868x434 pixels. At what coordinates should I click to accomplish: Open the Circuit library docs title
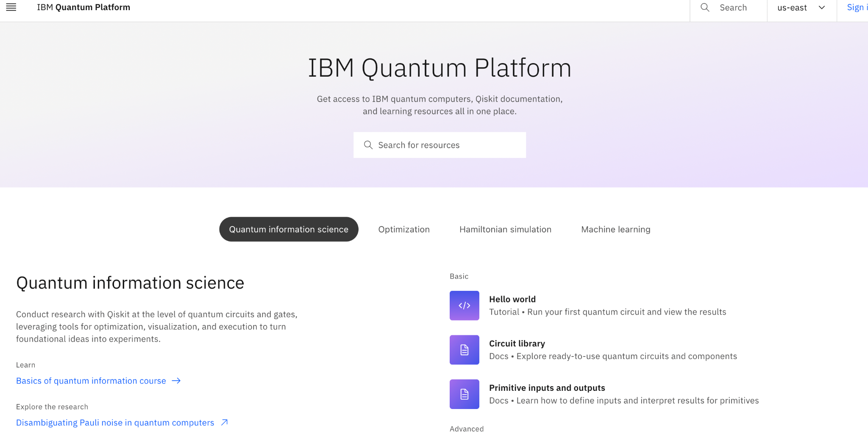[x=517, y=343]
